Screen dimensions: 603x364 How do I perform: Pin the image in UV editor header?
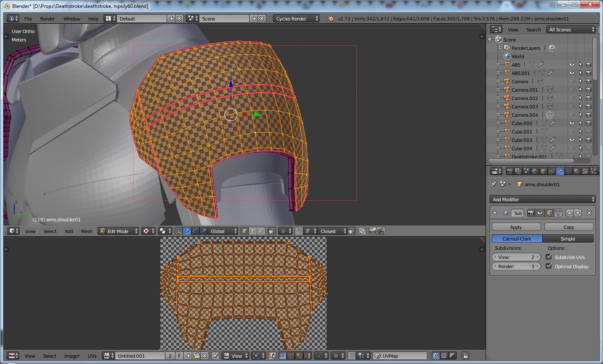pos(215,356)
